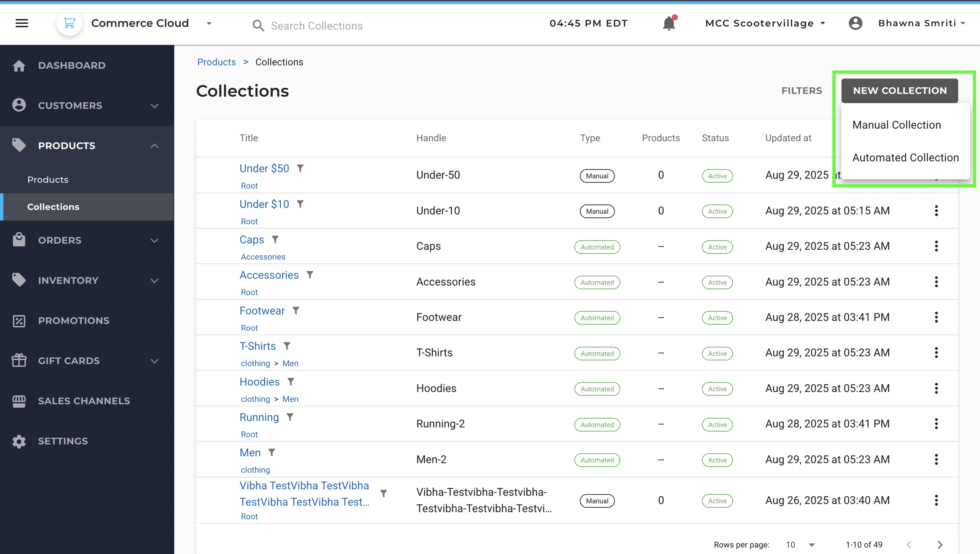Click the FILTERS button
980x554 pixels.
click(802, 91)
